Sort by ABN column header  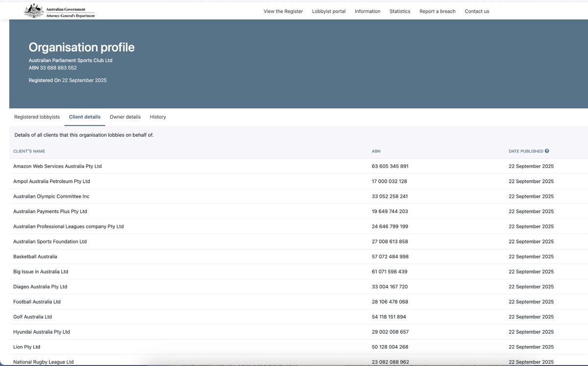click(376, 151)
